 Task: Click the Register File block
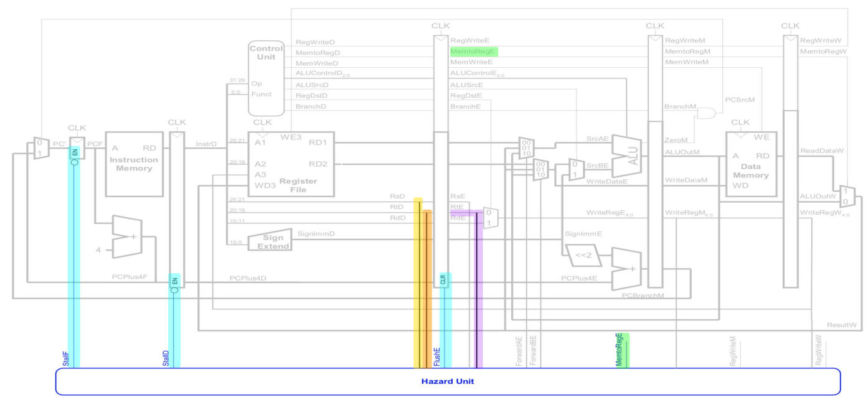(x=291, y=164)
